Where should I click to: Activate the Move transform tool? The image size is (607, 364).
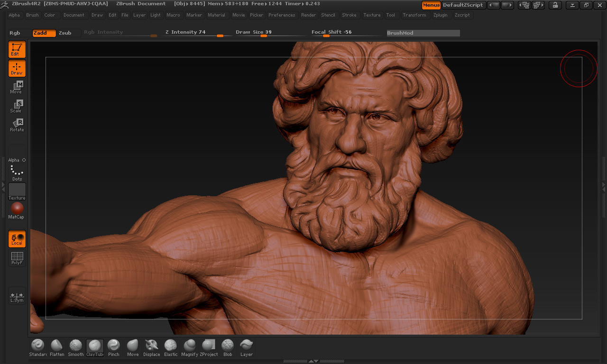tap(17, 88)
